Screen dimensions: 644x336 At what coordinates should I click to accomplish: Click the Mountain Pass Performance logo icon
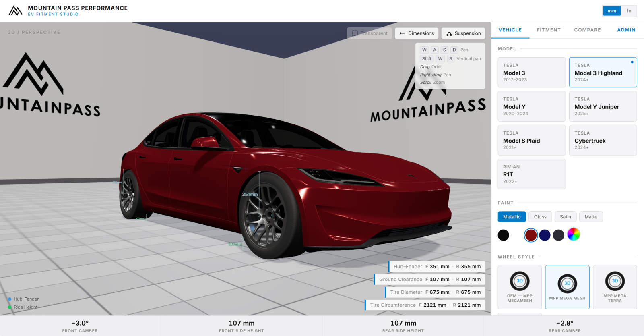(15, 11)
